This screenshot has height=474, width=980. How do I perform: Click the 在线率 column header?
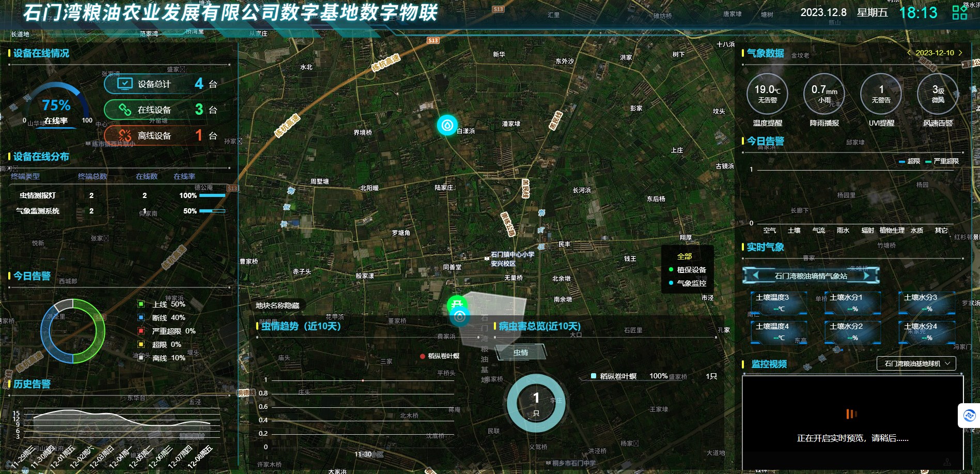pos(184,176)
